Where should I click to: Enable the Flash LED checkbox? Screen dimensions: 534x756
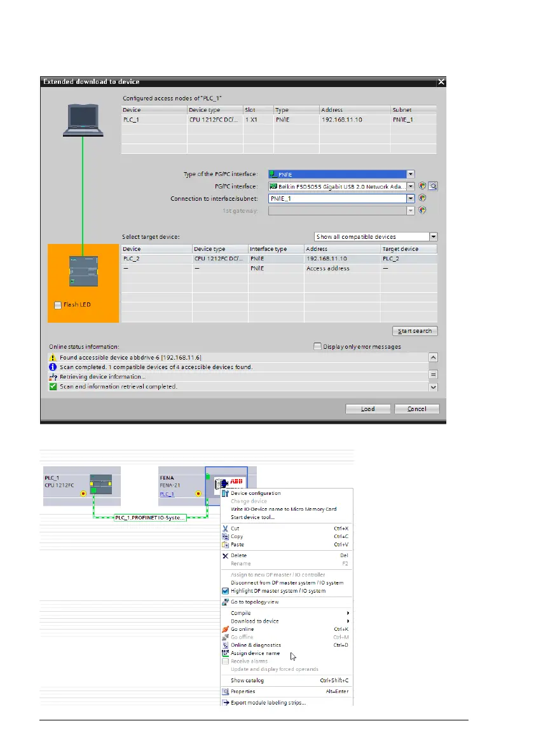pos(58,305)
